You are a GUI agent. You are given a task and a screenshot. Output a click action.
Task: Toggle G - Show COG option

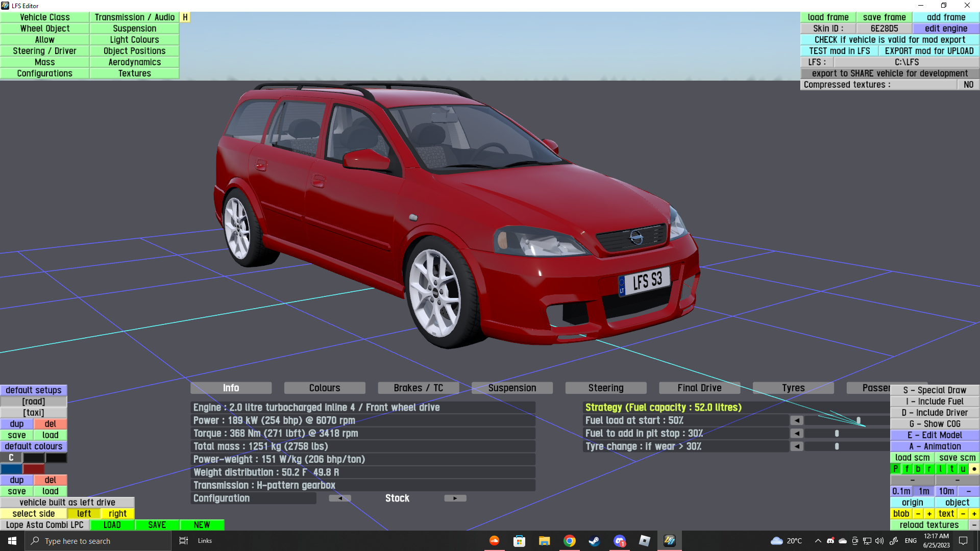[x=935, y=424]
